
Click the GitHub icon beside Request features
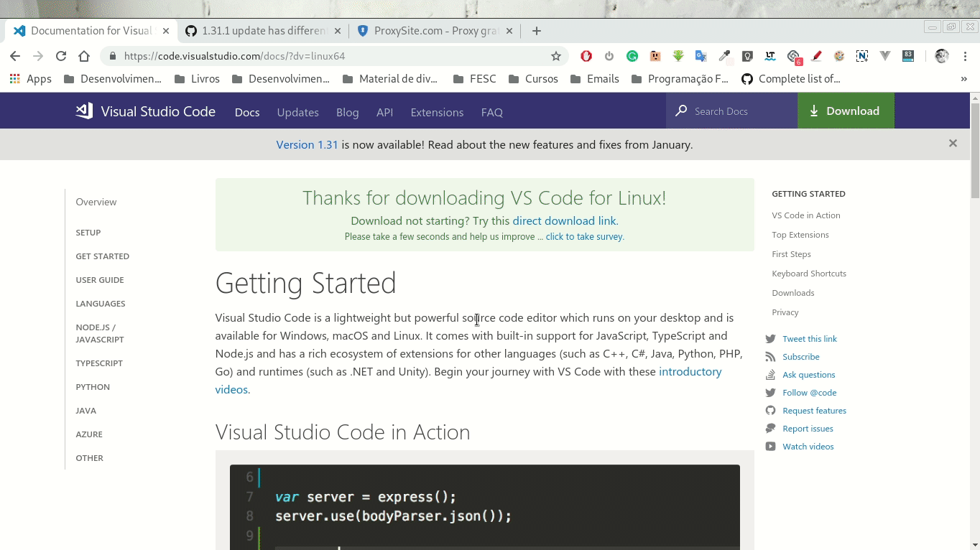770,411
